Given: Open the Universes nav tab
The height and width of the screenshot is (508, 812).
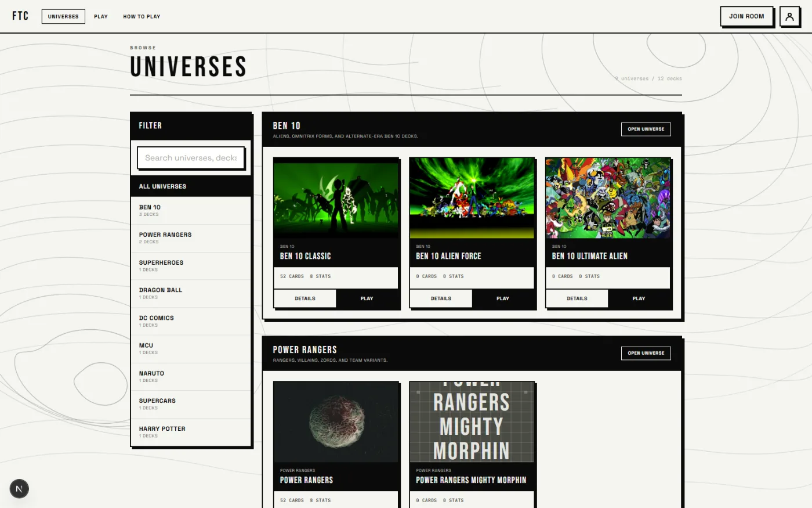Looking at the screenshot, I should [x=63, y=16].
